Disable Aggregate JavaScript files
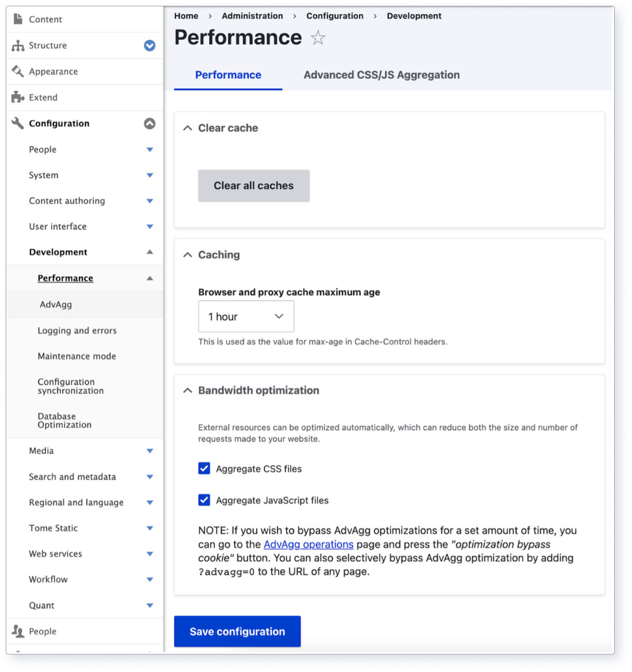This screenshot has width=632, height=672. [204, 500]
